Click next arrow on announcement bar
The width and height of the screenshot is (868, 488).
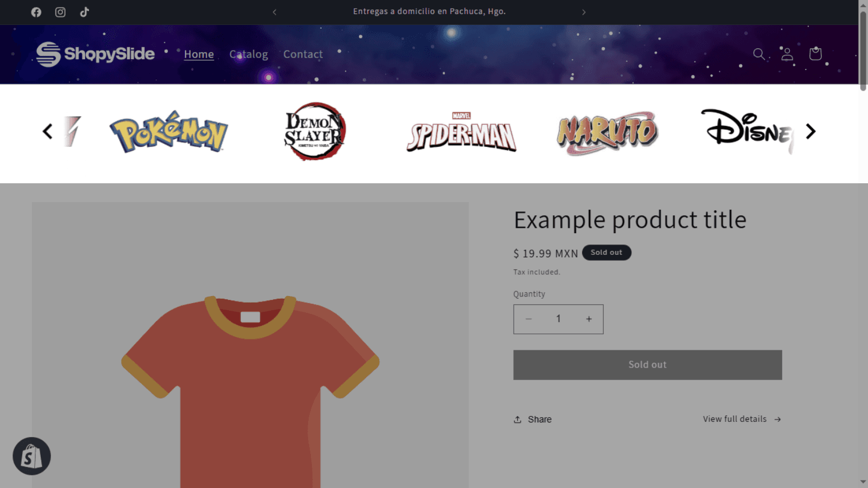584,11
